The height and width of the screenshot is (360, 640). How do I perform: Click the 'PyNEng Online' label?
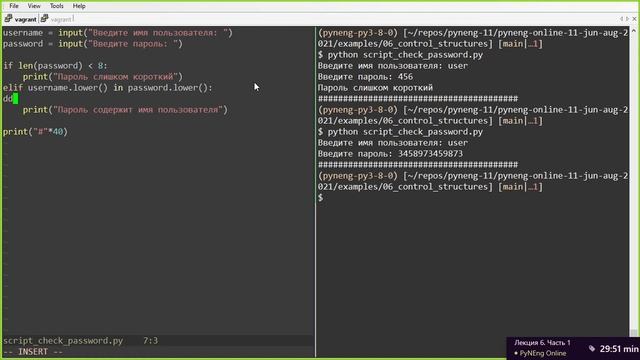click(543, 353)
